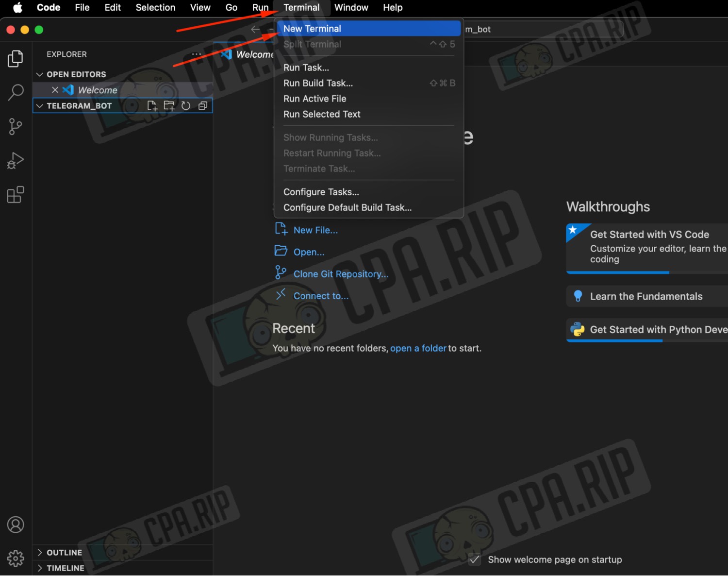Open the Window menu in menu bar
728x576 pixels.
(351, 8)
